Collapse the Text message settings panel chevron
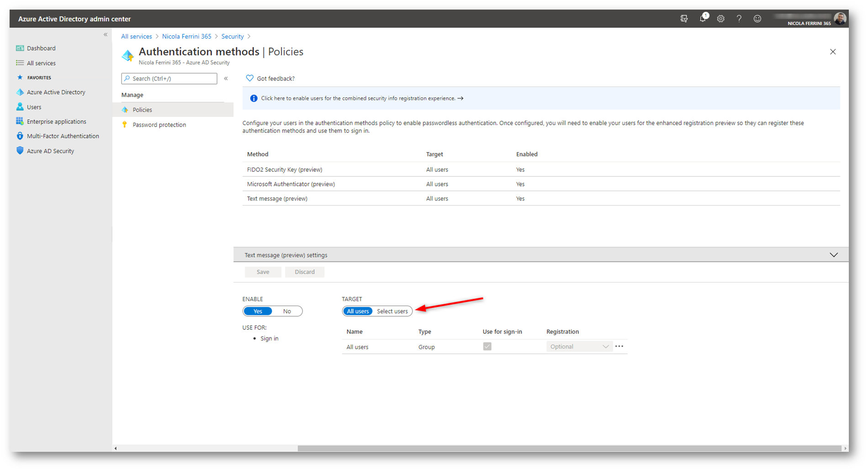 834,255
